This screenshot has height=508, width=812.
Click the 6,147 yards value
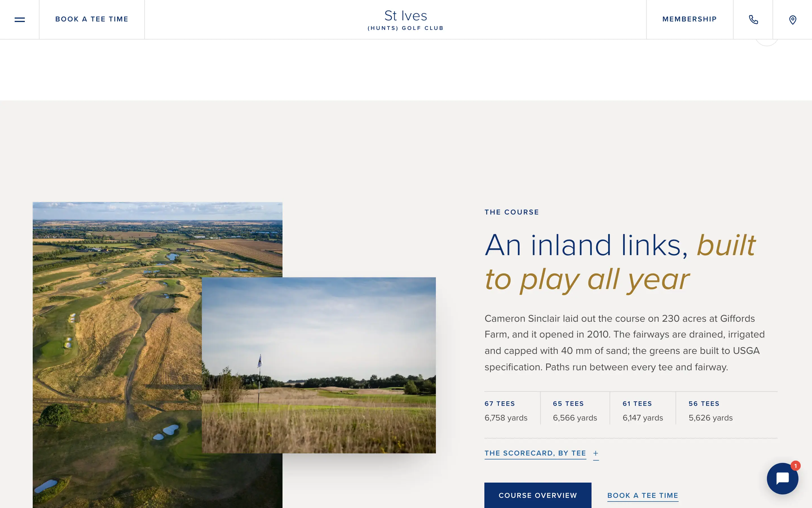click(x=643, y=418)
